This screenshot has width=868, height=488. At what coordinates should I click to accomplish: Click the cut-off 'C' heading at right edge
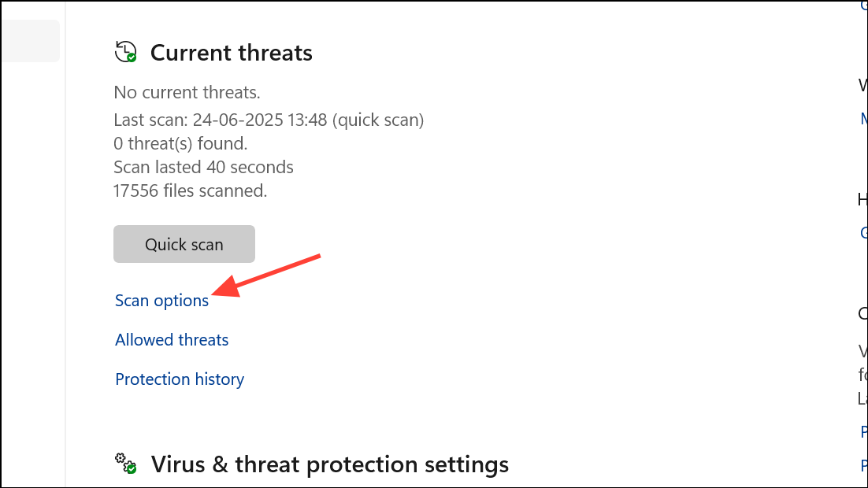point(863,313)
